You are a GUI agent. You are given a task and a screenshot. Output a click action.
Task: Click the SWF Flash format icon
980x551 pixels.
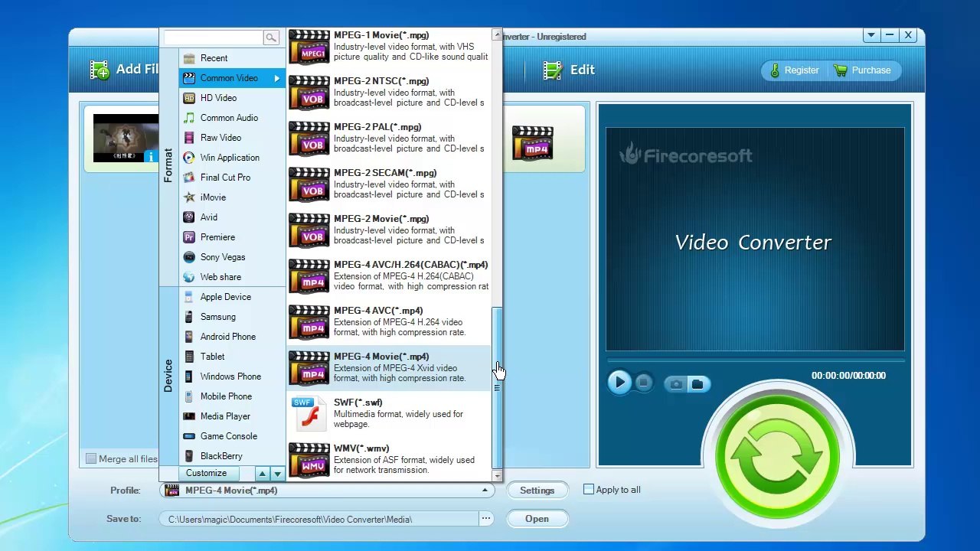309,414
